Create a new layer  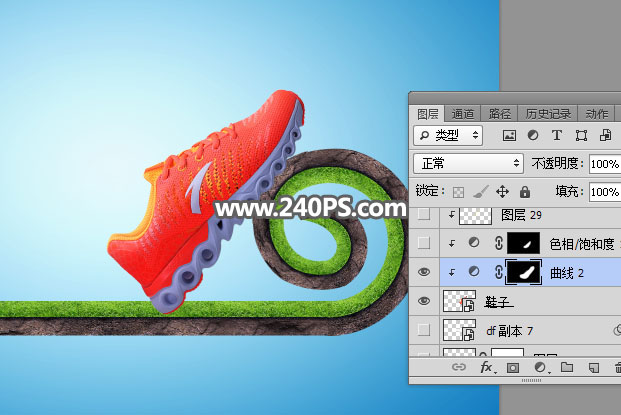(x=594, y=368)
